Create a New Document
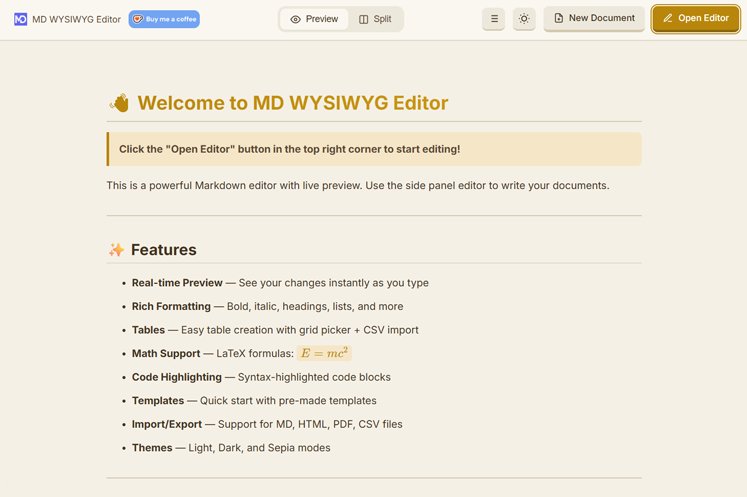 (594, 19)
